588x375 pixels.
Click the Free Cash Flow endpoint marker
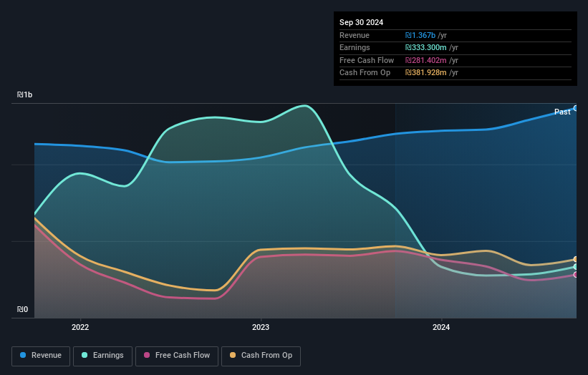[576, 275]
